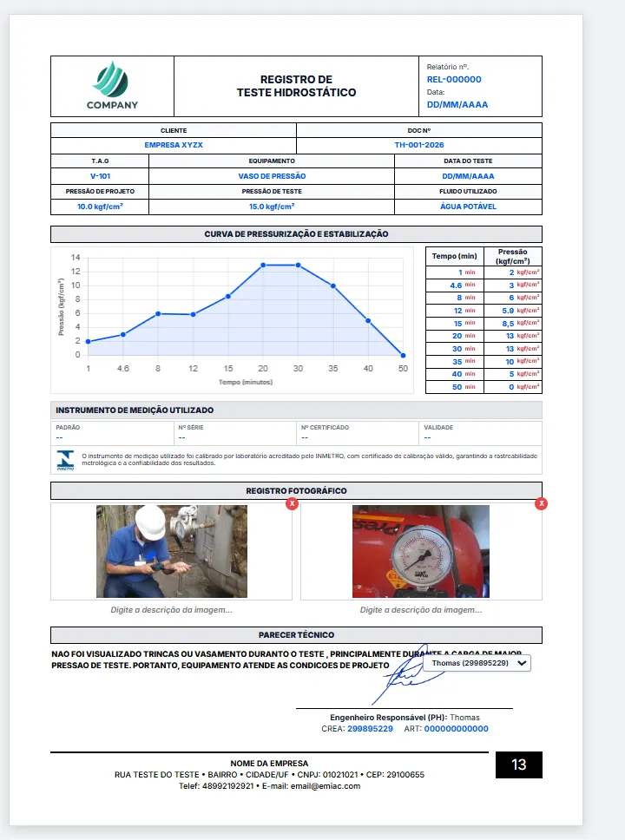
Task: Click the chart point at time 20
Action: click(263, 266)
